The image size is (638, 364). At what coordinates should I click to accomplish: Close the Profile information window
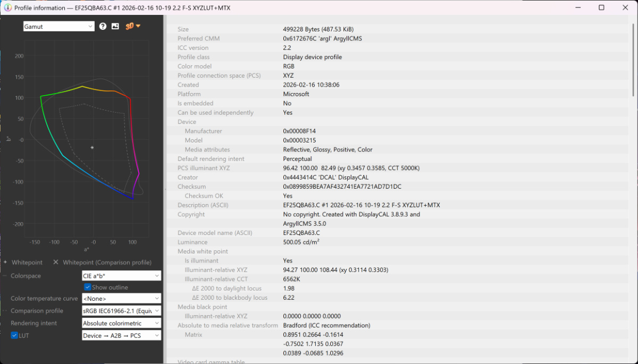click(x=625, y=7)
